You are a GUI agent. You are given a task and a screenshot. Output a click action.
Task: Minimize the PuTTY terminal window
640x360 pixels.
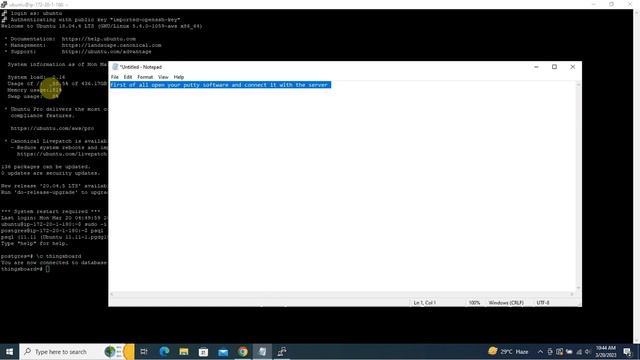pos(594,4)
